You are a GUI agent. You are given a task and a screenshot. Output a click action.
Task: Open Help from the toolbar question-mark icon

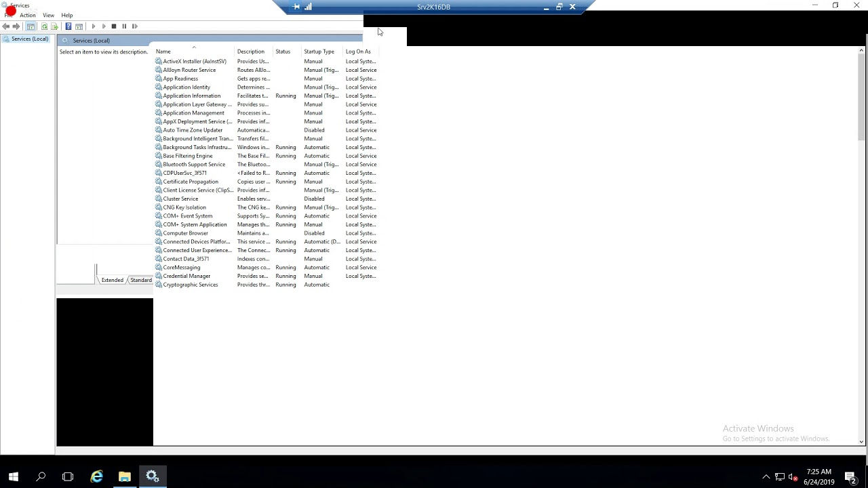[68, 26]
